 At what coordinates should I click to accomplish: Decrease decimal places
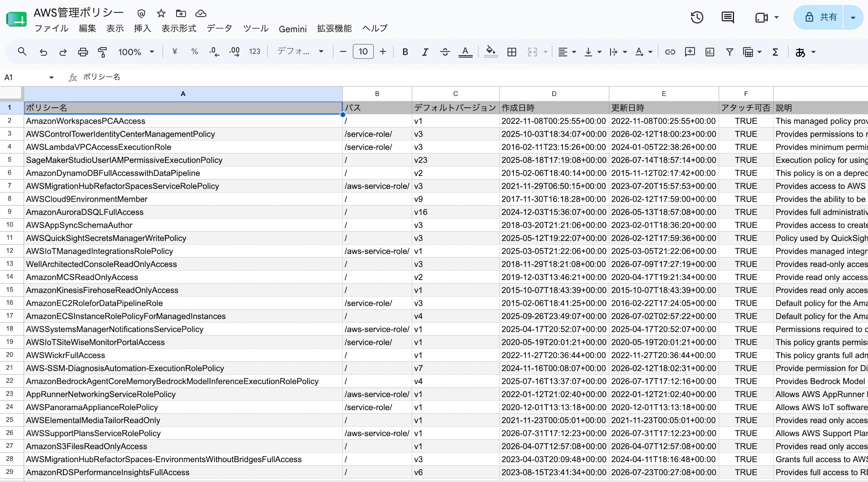(x=214, y=52)
